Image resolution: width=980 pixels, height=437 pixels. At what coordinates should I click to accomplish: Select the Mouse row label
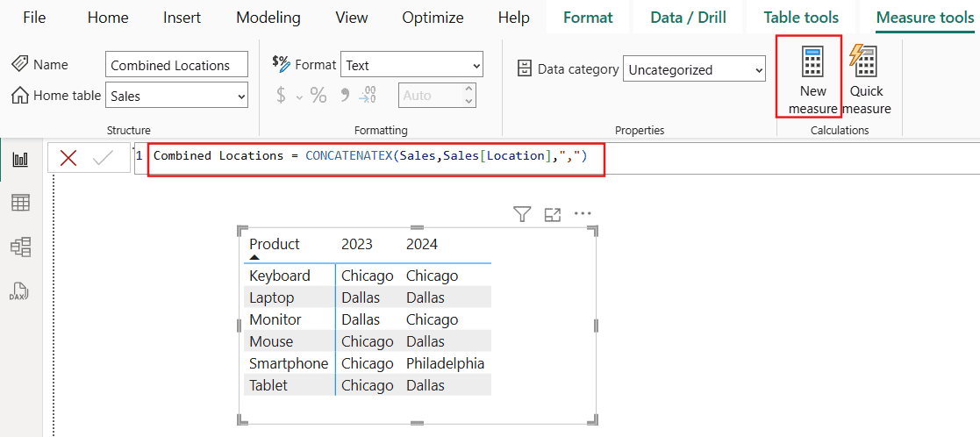pyautogui.click(x=270, y=341)
